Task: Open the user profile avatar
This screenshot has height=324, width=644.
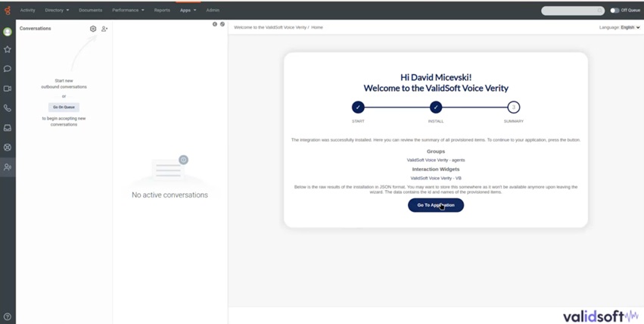Action: (8, 32)
